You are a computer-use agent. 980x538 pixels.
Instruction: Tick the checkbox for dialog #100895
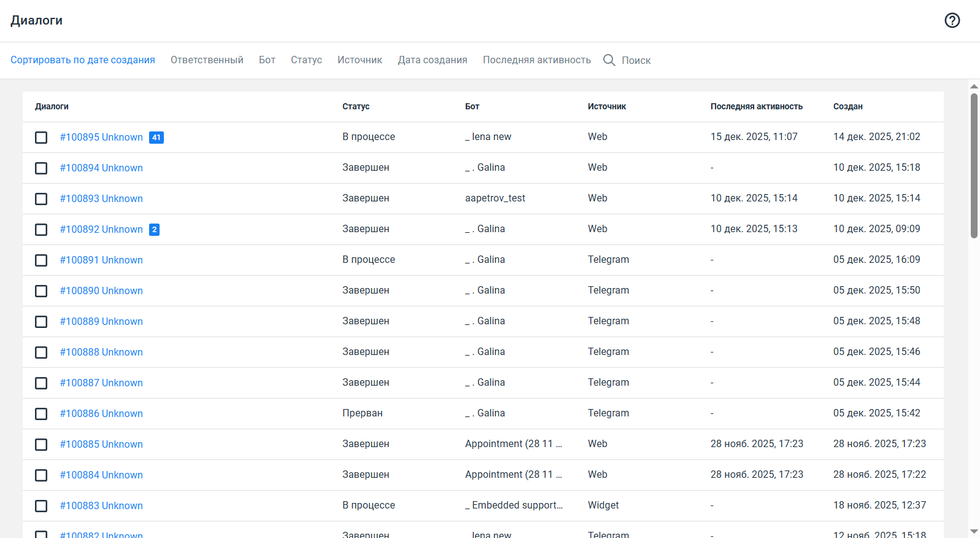pyautogui.click(x=41, y=138)
